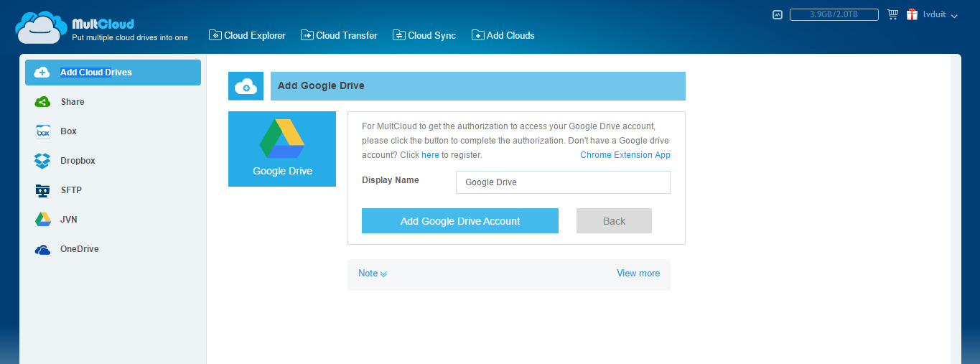Image resolution: width=980 pixels, height=364 pixels.
Task: Follow the 'here' register link
Action: (x=430, y=154)
